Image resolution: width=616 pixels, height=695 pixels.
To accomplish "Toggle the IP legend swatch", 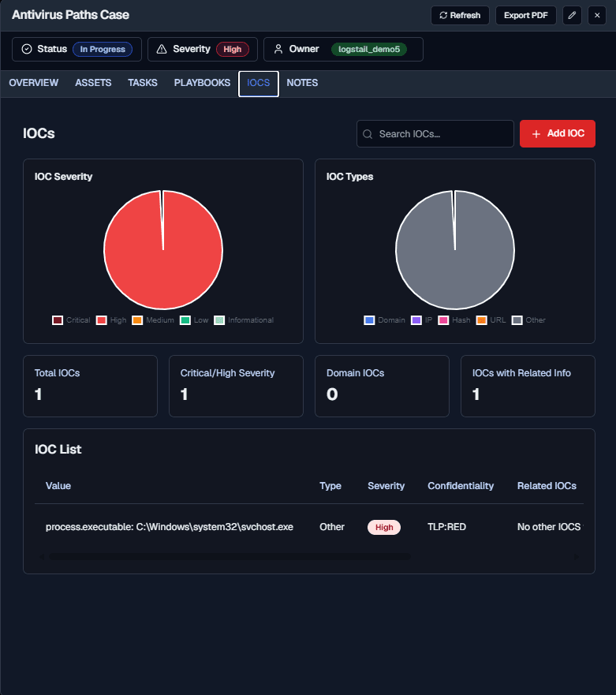I will [416, 320].
